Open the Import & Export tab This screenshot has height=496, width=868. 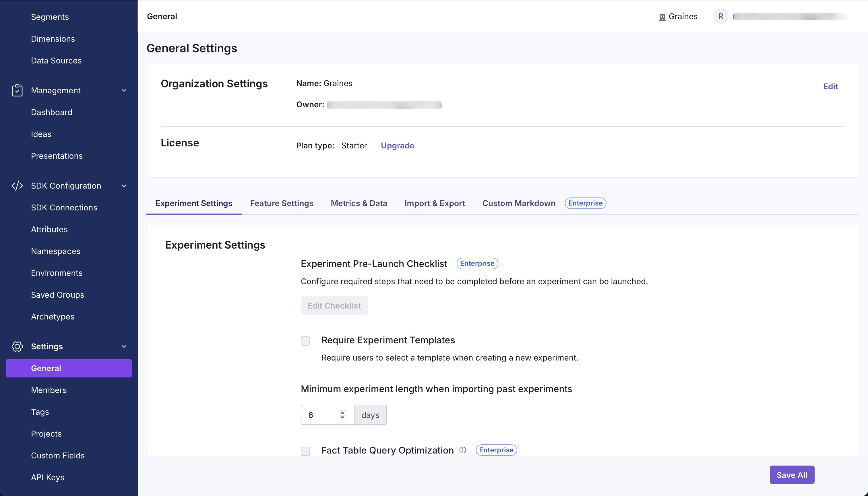(435, 204)
